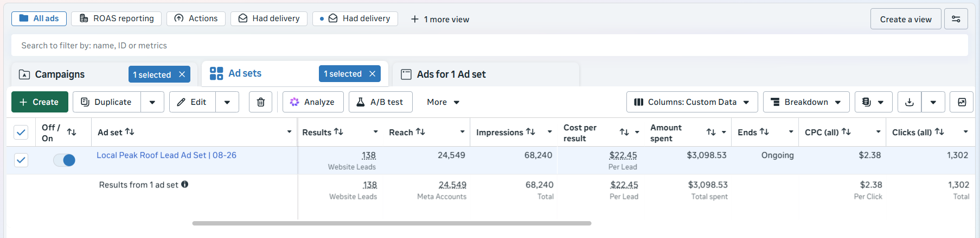The height and width of the screenshot is (238, 980).
Task: Duplicate the selected ad set
Action: click(x=107, y=102)
